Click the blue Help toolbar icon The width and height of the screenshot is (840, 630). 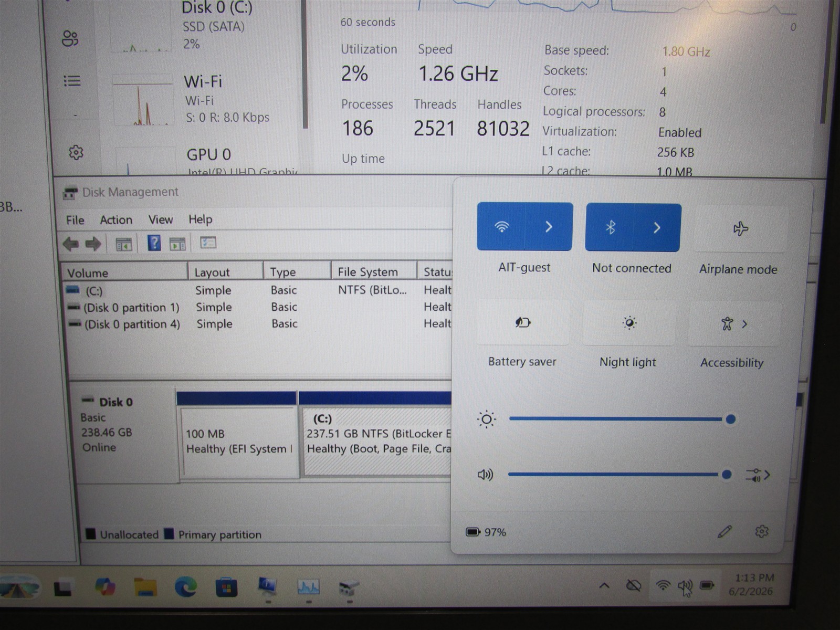coord(154,243)
